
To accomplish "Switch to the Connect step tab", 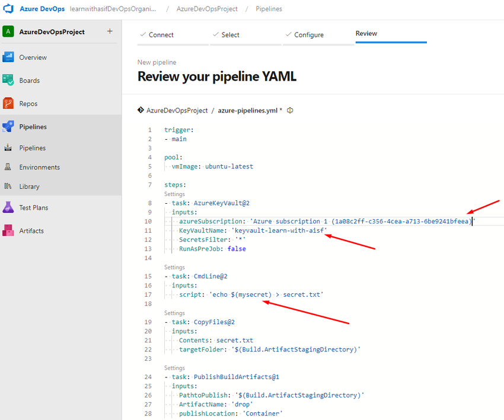I will 161,35.
